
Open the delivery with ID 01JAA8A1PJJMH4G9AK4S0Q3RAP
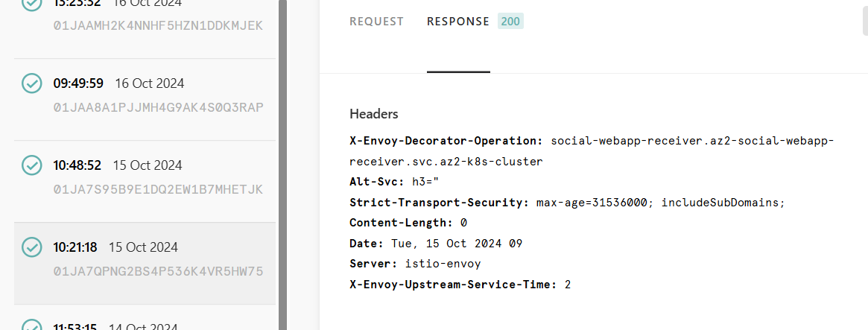pyautogui.click(x=158, y=107)
